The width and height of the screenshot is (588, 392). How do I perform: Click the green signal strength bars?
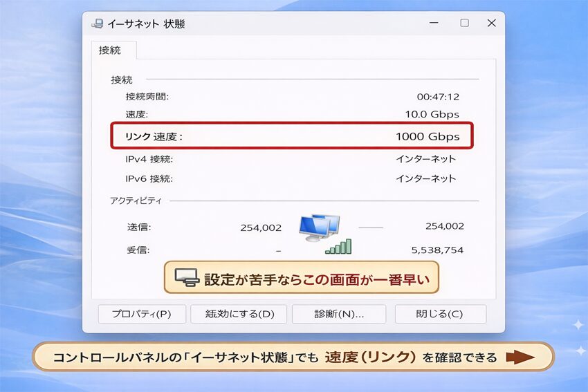pyautogui.click(x=339, y=247)
